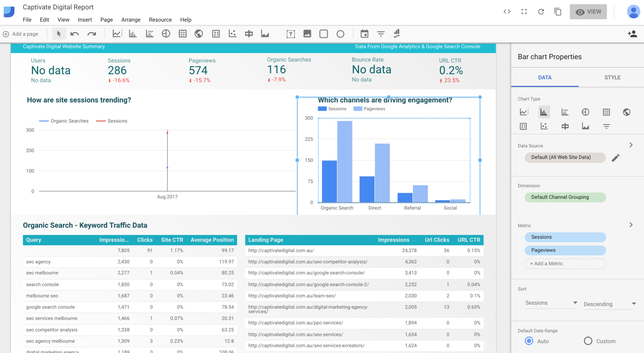Select the image insert tool
The width and height of the screenshot is (644, 353).
click(x=307, y=34)
